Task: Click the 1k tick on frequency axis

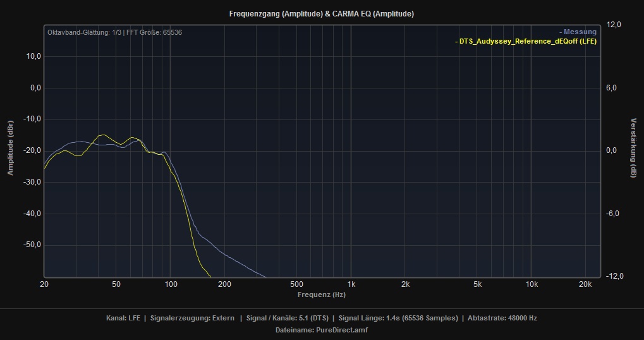Action: pyautogui.click(x=352, y=285)
